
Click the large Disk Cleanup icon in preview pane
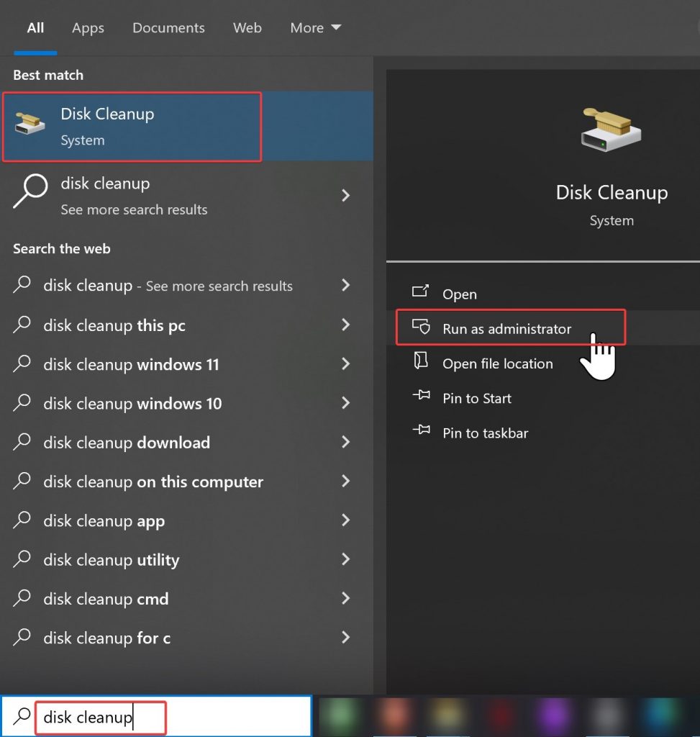point(611,130)
